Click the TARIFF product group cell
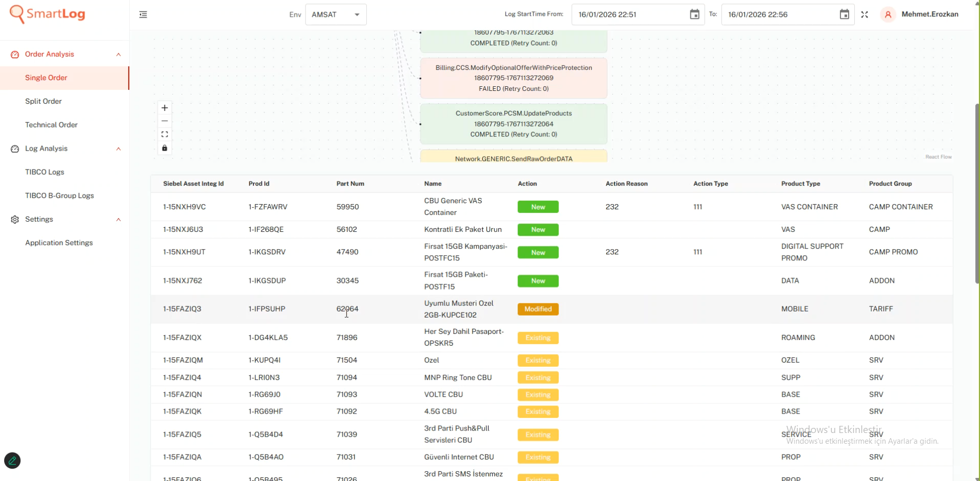The height and width of the screenshot is (481, 980). click(881, 309)
